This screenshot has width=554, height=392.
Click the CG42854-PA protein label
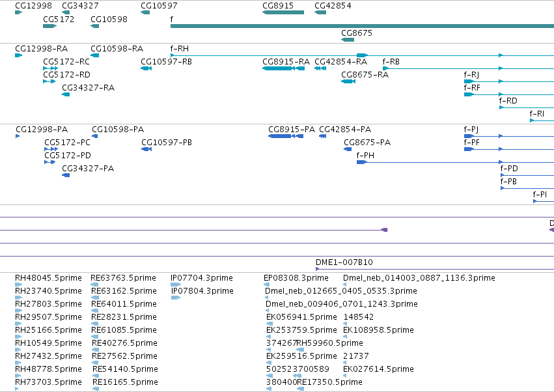[x=345, y=130]
